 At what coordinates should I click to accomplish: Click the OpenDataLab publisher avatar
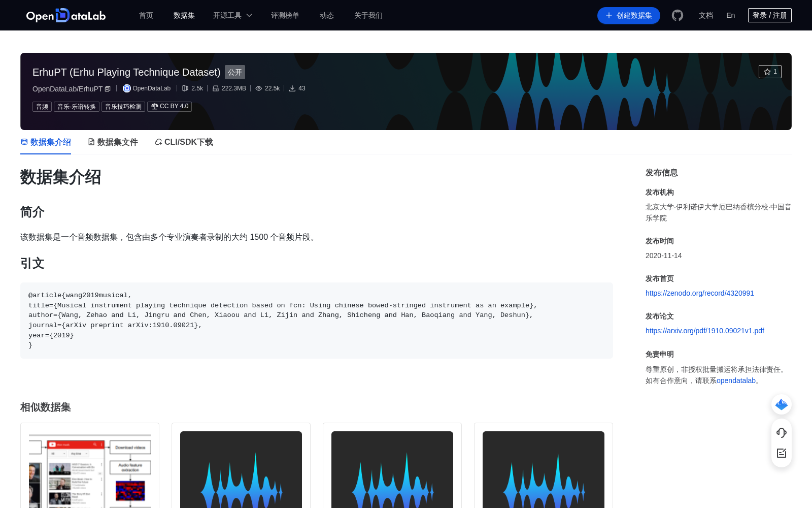127,88
